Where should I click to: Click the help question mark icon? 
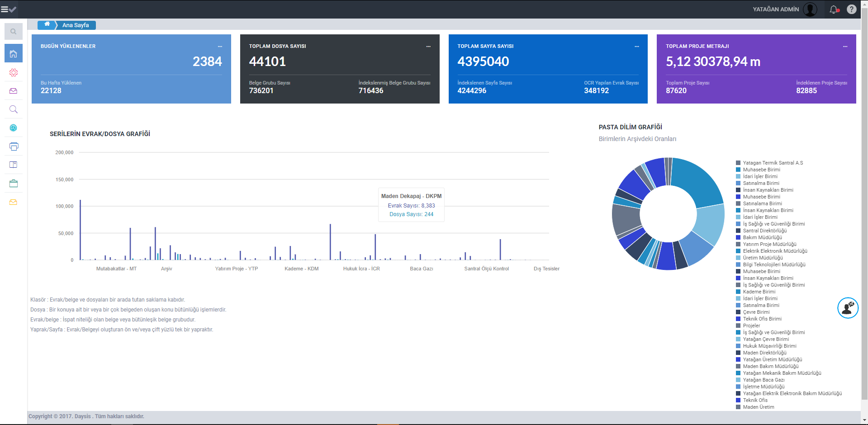click(851, 9)
